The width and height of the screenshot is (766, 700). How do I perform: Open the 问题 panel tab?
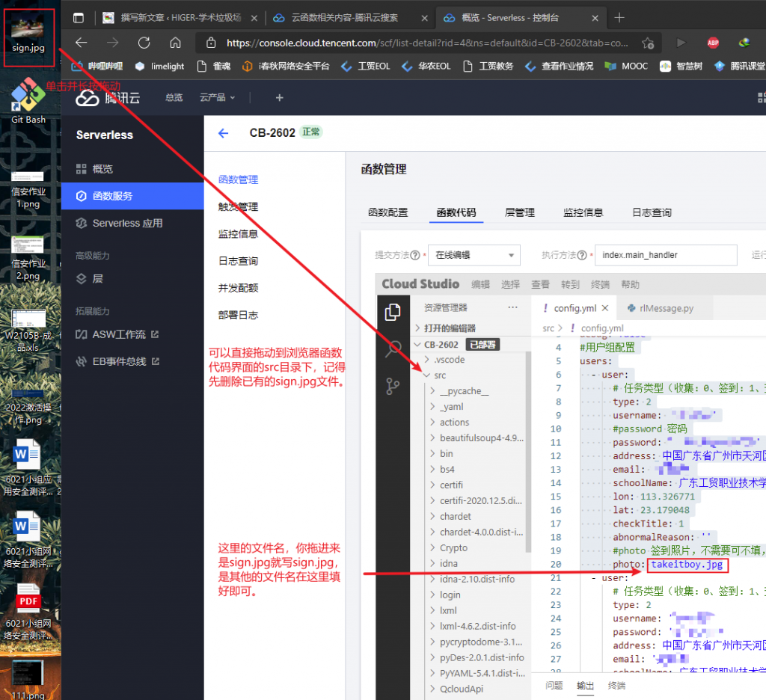click(554, 685)
